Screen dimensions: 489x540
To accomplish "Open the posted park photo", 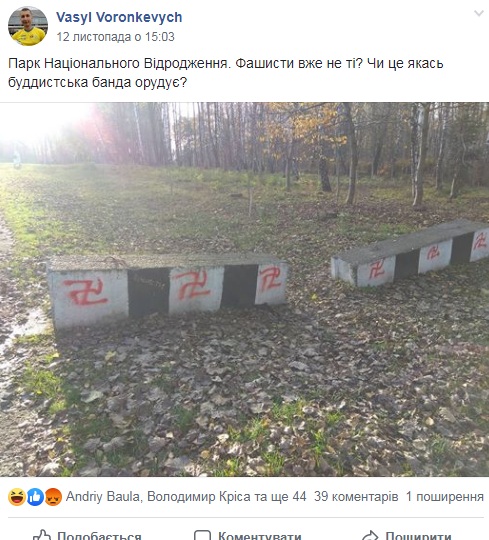I will pyautogui.click(x=244, y=289).
